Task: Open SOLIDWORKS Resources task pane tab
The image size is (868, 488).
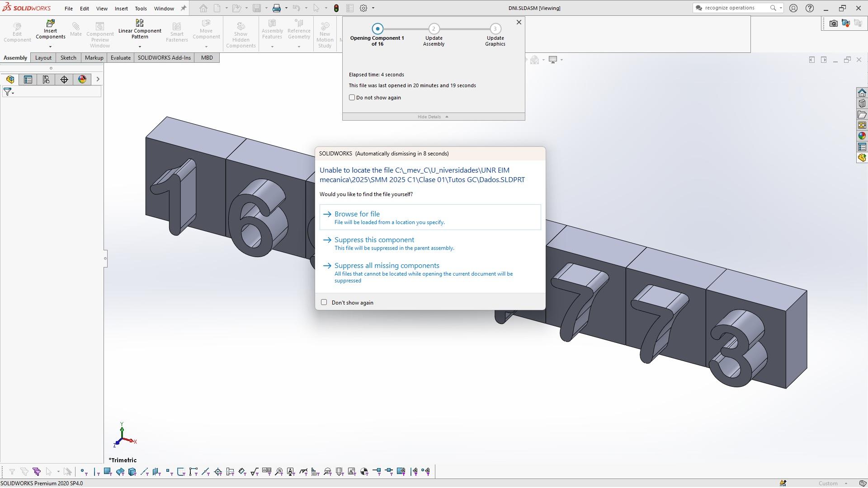Action: 862,93
